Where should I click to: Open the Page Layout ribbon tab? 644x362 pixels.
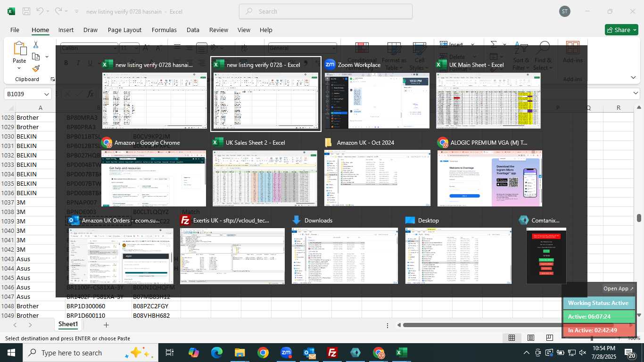coord(124,30)
